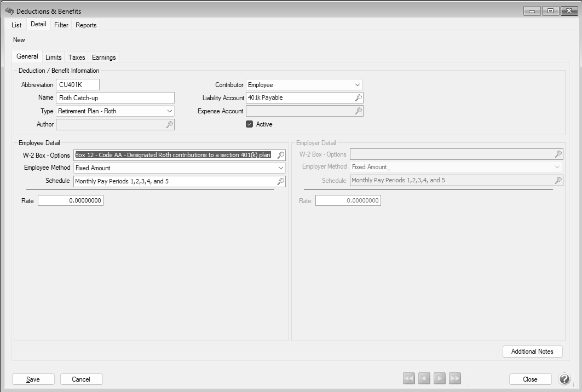Expand the Contributor dropdown
Image resolution: width=582 pixels, height=392 pixels.
pyautogui.click(x=357, y=85)
